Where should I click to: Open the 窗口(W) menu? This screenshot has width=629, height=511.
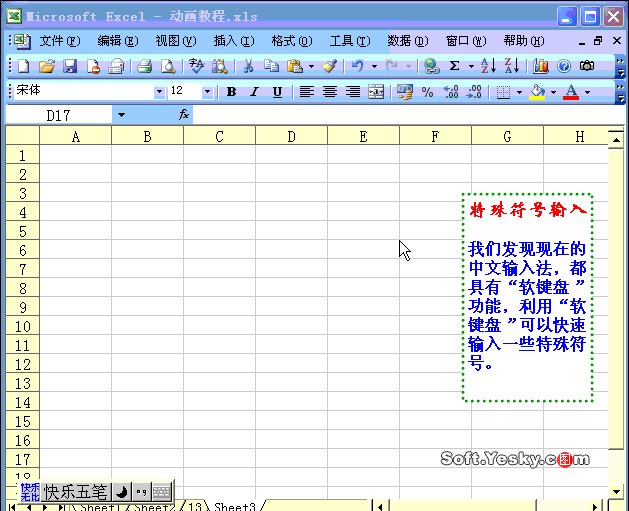pos(466,41)
